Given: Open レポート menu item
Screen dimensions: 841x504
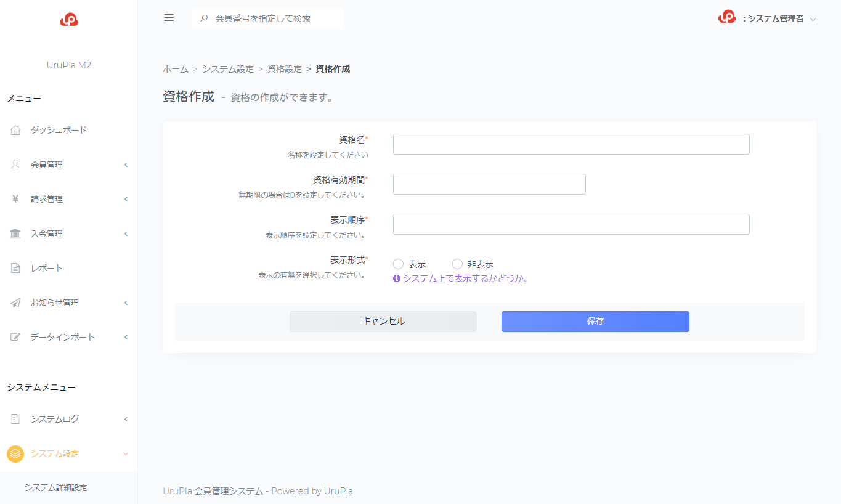Looking at the screenshot, I should [x=68, y=268].
